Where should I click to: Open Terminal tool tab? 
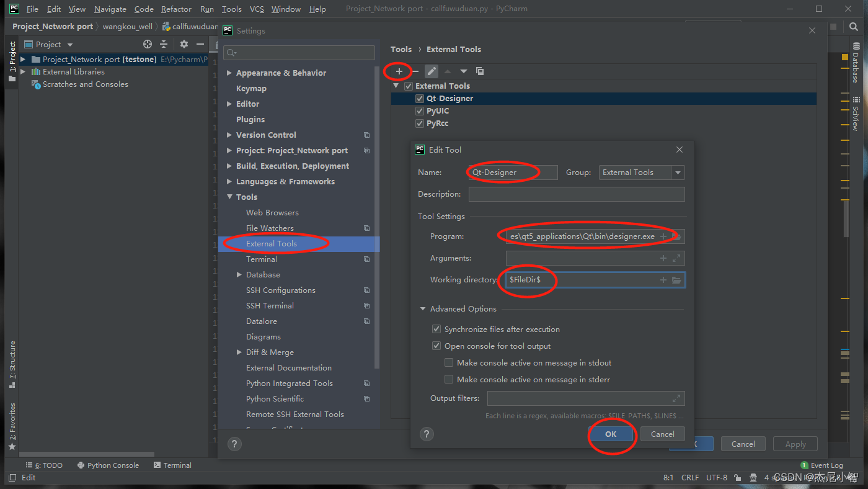coord(172,465)
